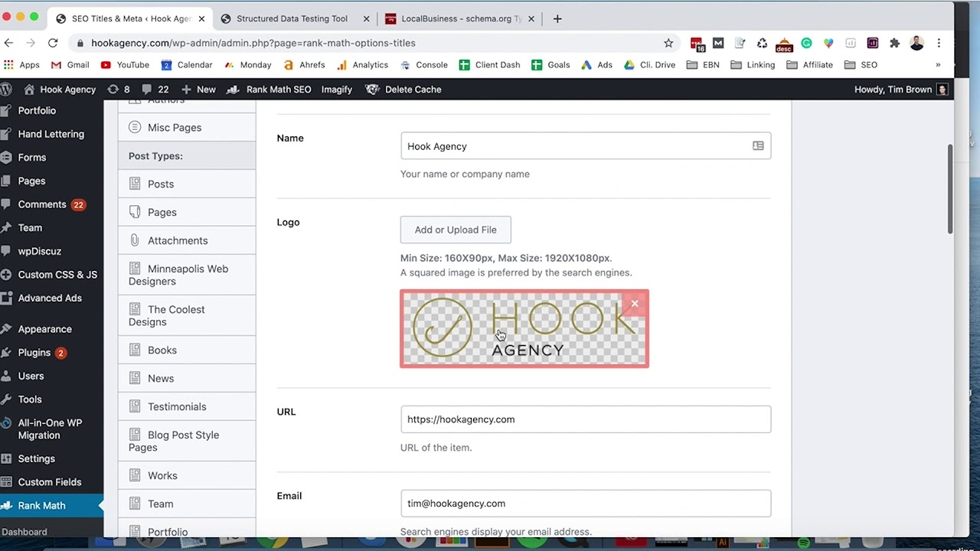Click the Hook Agency logo thumbnail
Viewport: 980px width, 551px height.
click(524, 329)
